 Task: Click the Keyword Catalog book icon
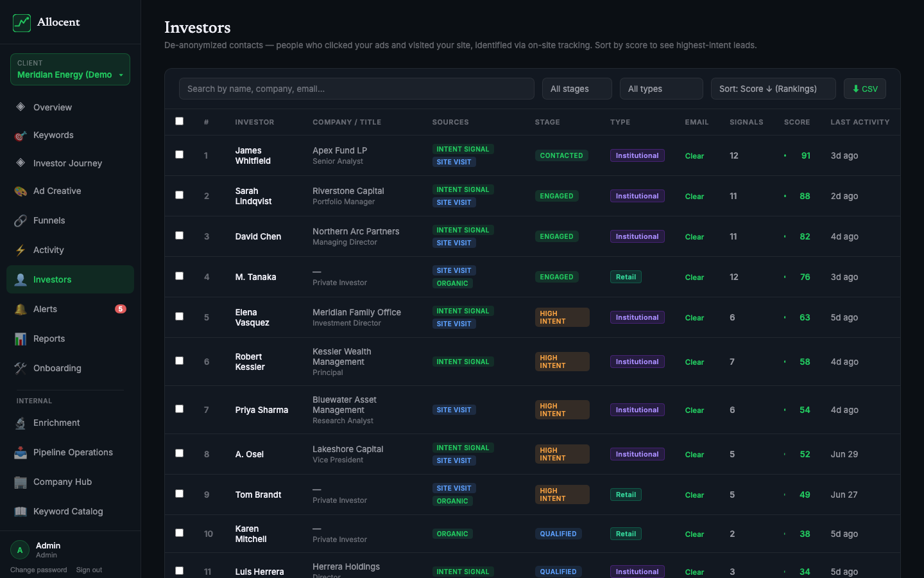coord(21,512)
